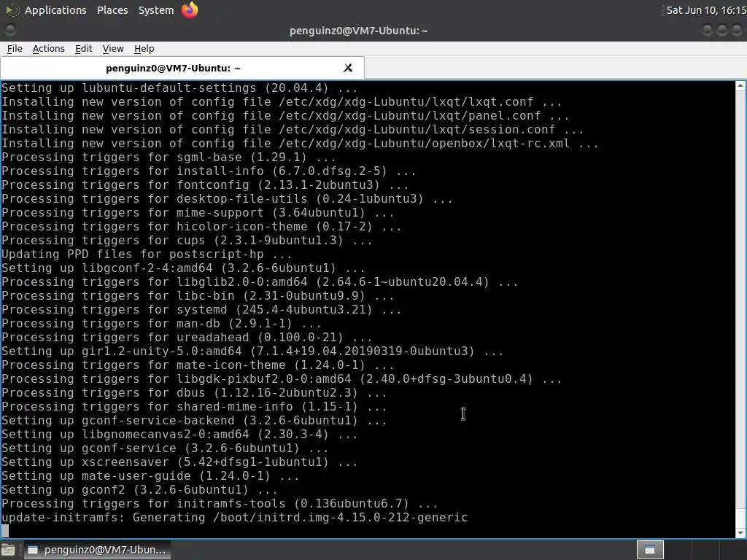The width and height of the screenshot is (747, 560).
Task: Click 'Processing triggers for initramfs-tools' line
Action: 220,503
